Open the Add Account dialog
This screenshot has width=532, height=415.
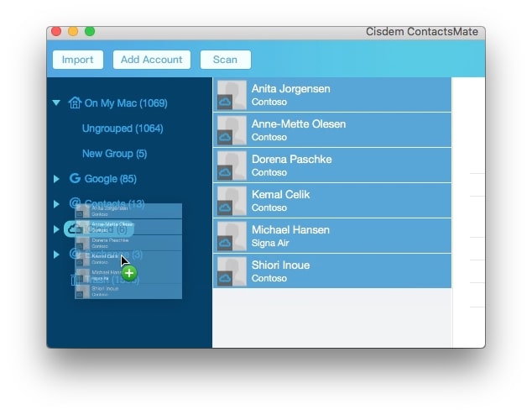click(x=151, y=60)
